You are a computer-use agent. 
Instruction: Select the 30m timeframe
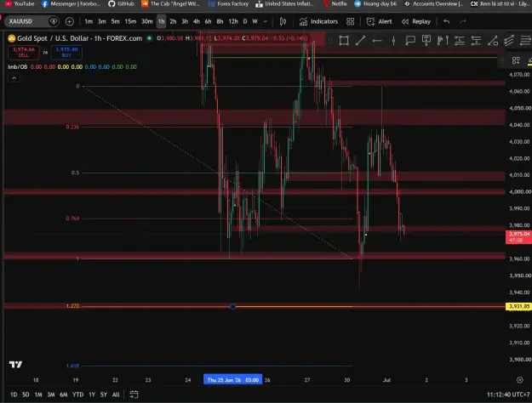(x=147, y=21)
